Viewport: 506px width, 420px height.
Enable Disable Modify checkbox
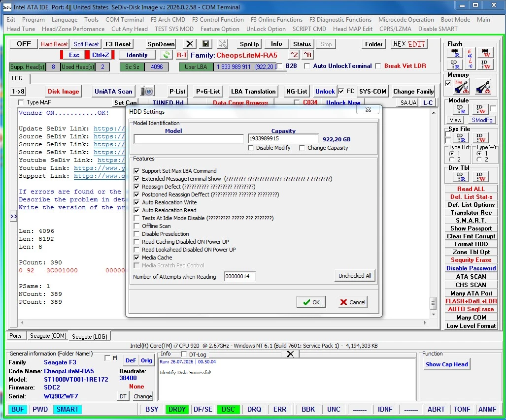click(x=251, y=148)
